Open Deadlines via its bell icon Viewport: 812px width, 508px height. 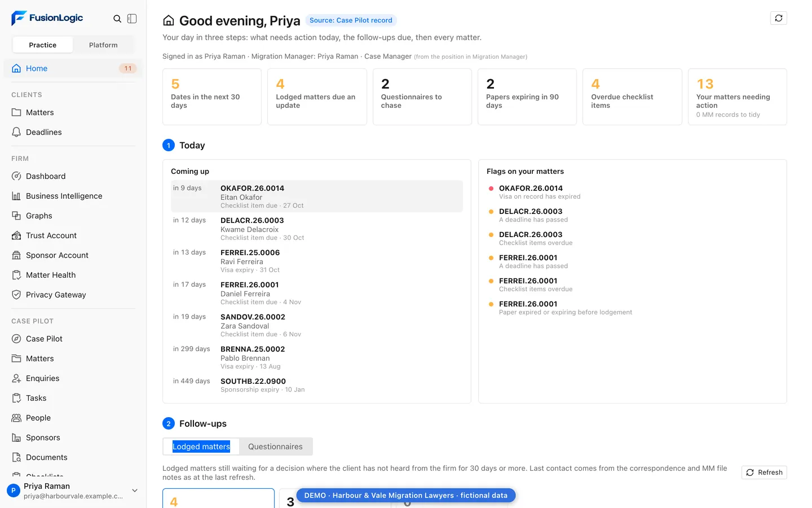(x=16, y=132)
